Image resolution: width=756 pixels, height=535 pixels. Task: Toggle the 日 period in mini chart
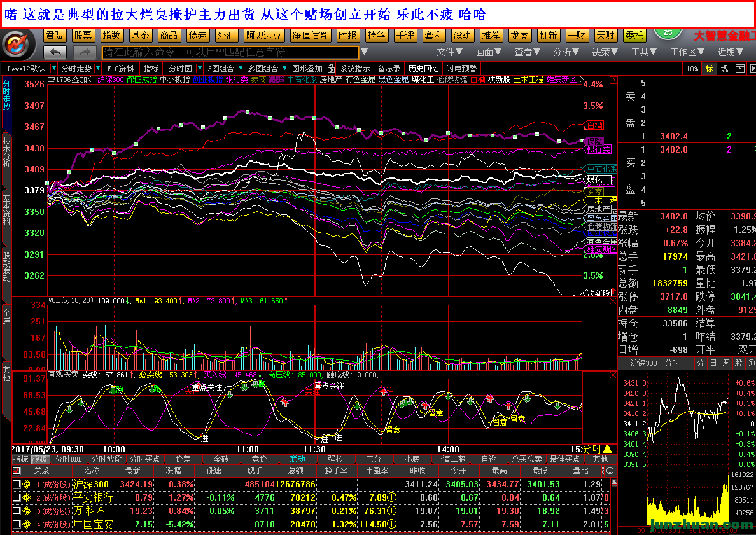(713, 363)
